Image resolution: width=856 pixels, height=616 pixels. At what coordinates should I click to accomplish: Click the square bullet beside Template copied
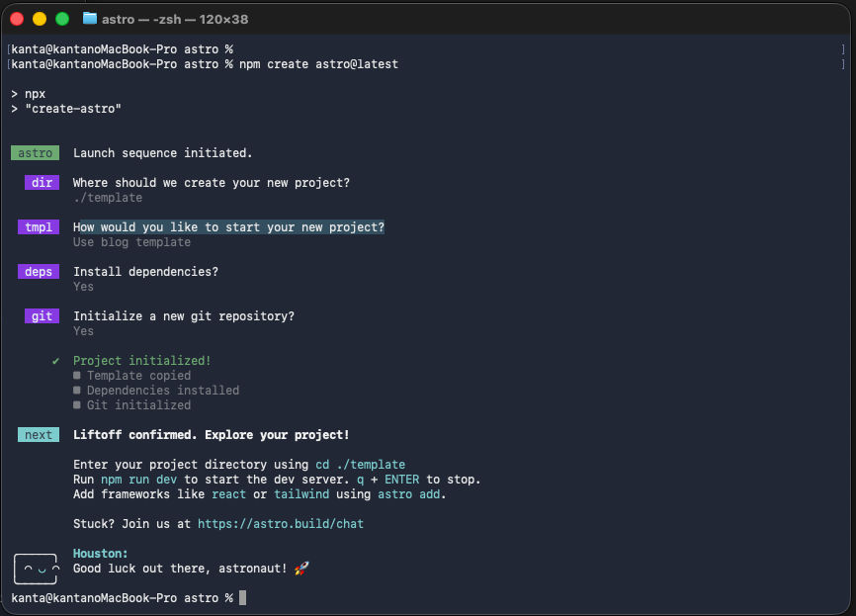(77, 375)
